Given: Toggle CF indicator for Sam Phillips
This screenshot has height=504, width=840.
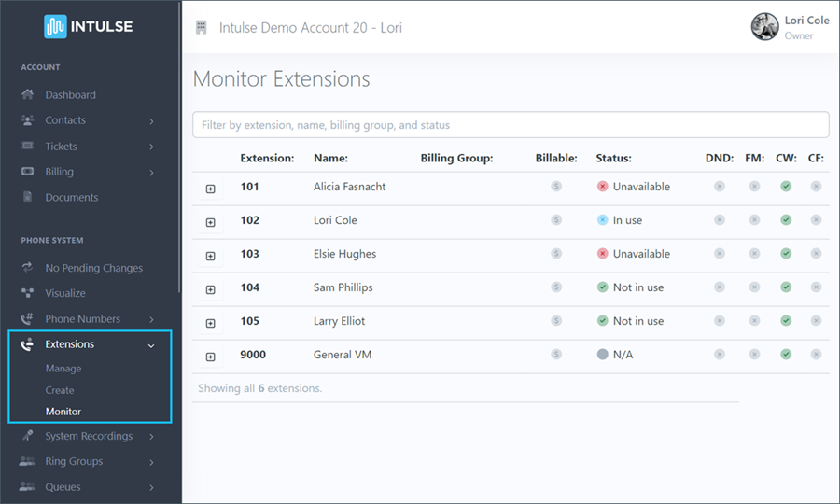Looking at the screenshot, I should pos(816,287).
